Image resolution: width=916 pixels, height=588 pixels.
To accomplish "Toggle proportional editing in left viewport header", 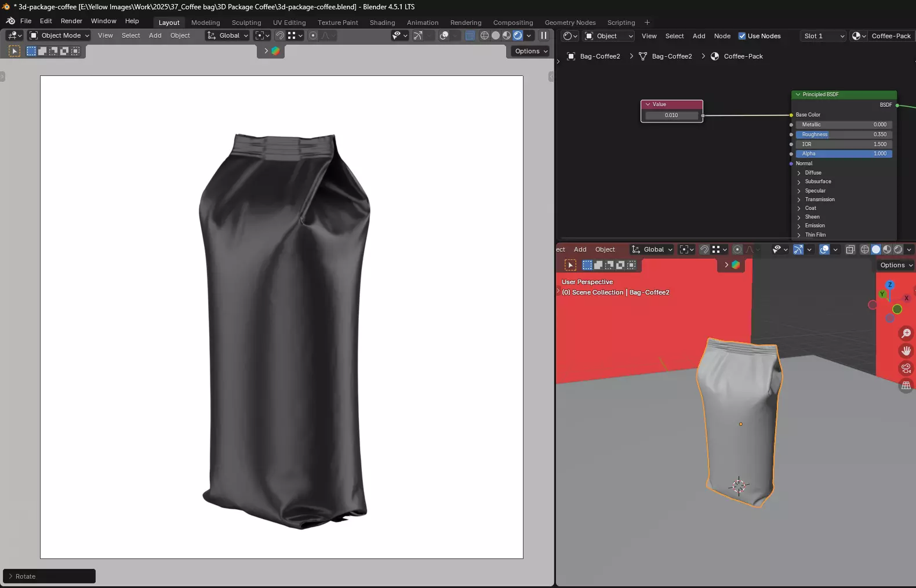I will pyautogui.click(x=313, y=35).
